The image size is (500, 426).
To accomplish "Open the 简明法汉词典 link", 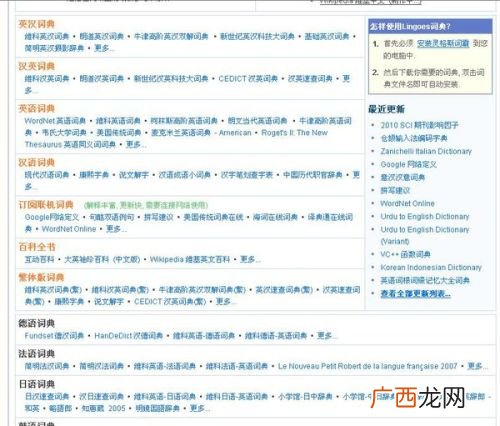I will (x=47, y=366).
